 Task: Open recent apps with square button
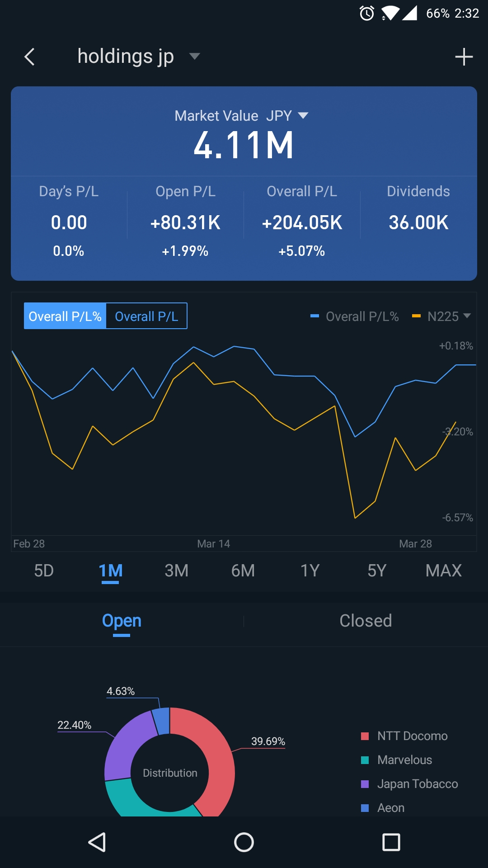coord(391,842)
